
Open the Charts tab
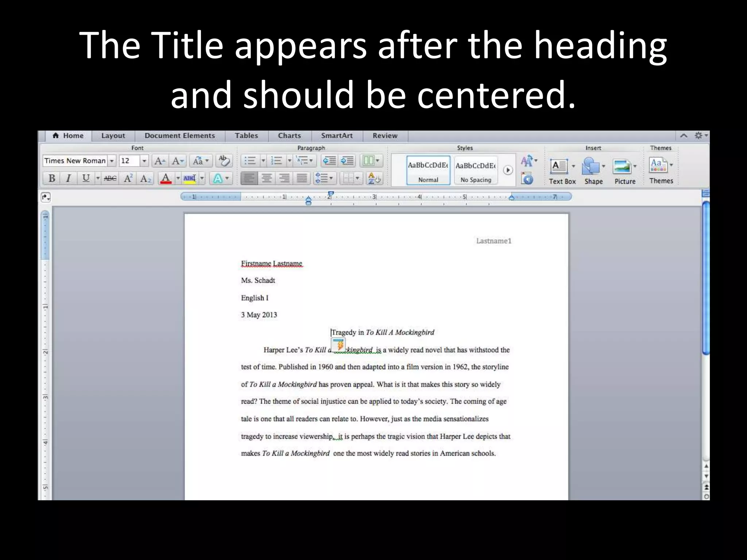(290, 136)
